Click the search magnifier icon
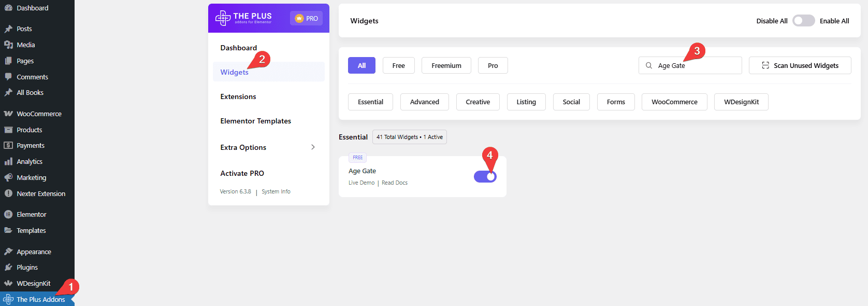Image resolution: width=868 pixels, height=306 pixels. pyautogui.click(x=649, y=65)
